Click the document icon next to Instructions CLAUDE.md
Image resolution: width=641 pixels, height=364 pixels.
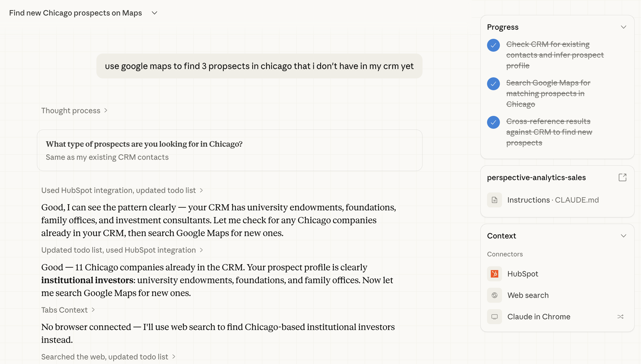494,200
